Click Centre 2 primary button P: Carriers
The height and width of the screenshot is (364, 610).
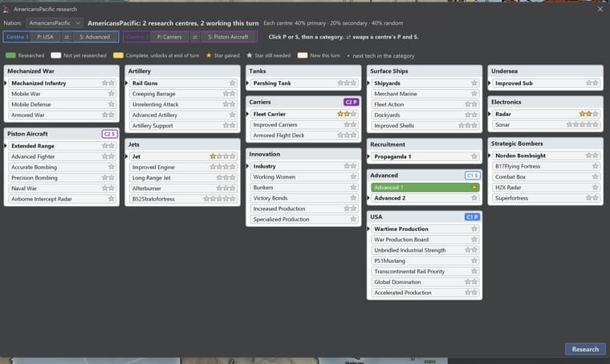click(x=169, y=37)
